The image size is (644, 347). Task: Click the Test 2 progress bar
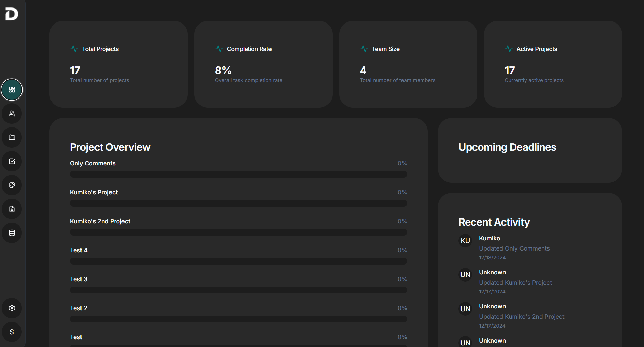[238, 319]
